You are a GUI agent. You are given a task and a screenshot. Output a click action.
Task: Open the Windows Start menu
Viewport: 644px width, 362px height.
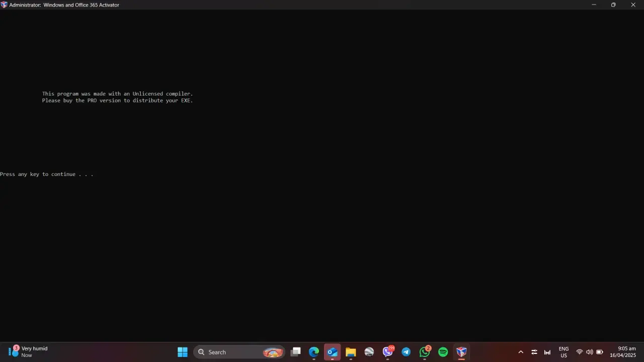click(x=183, y=352)
